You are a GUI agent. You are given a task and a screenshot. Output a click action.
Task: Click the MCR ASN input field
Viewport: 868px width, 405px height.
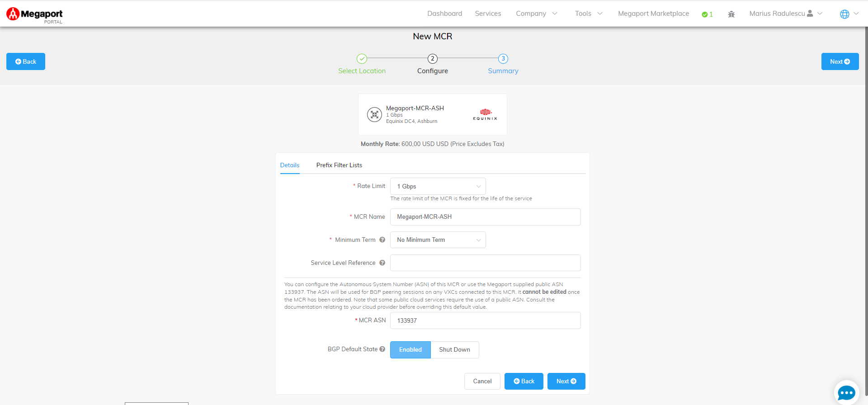coord(486,320)
